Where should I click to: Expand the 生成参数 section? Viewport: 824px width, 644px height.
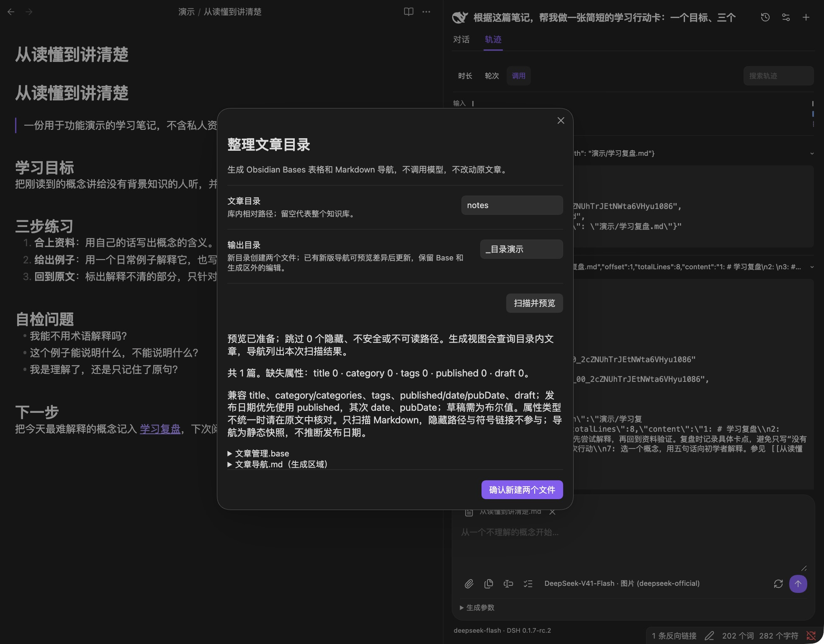click(x=477, y=608)
